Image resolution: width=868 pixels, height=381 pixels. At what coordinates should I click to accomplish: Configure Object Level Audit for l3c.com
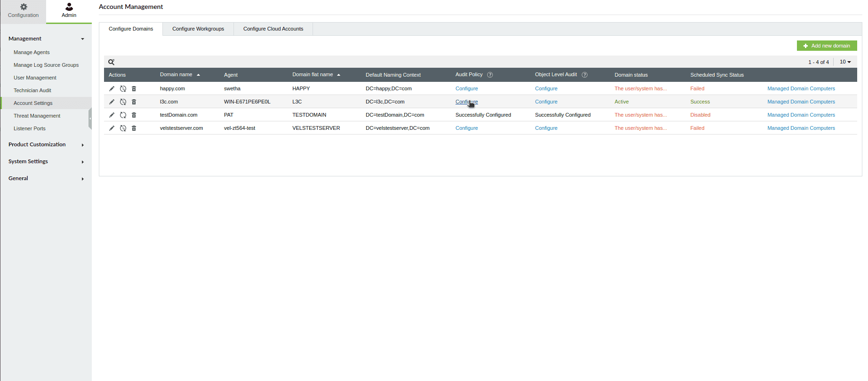pyautogui.click(x=546, y=102)
